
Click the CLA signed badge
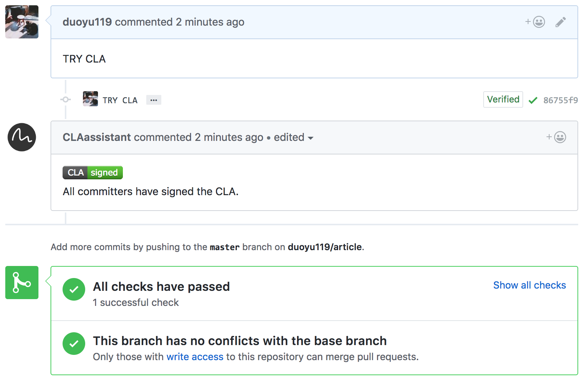point(93,173)
